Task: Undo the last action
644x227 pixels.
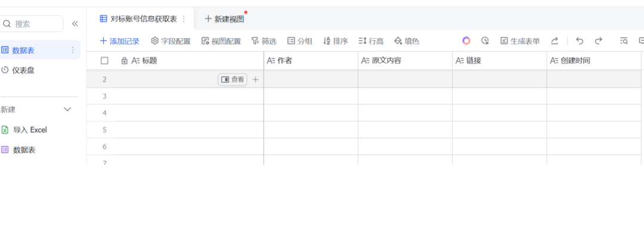Action: [x=580, y=41]
